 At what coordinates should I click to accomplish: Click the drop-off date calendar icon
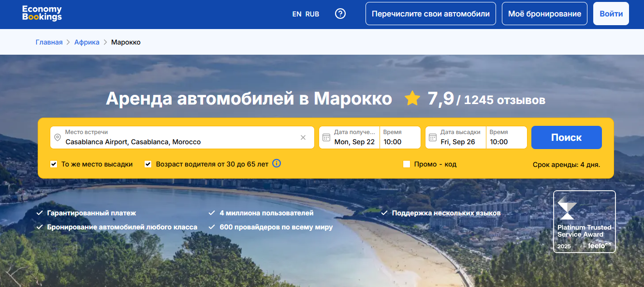[x=433, y=137]
